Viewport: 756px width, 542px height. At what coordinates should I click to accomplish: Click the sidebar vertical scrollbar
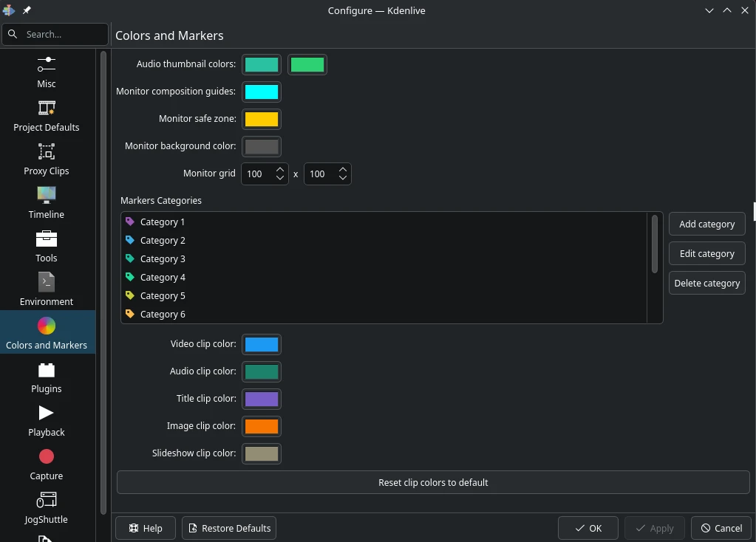pos(103,283)
